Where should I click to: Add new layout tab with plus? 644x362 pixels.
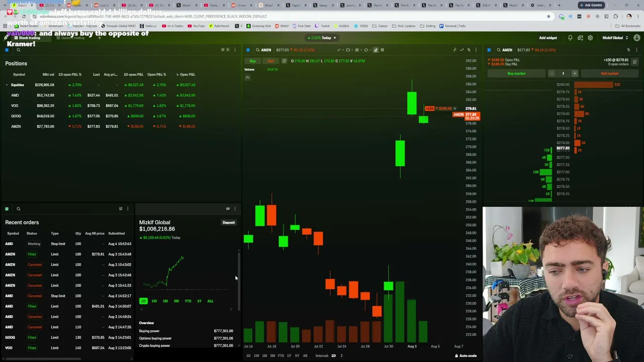99,38
